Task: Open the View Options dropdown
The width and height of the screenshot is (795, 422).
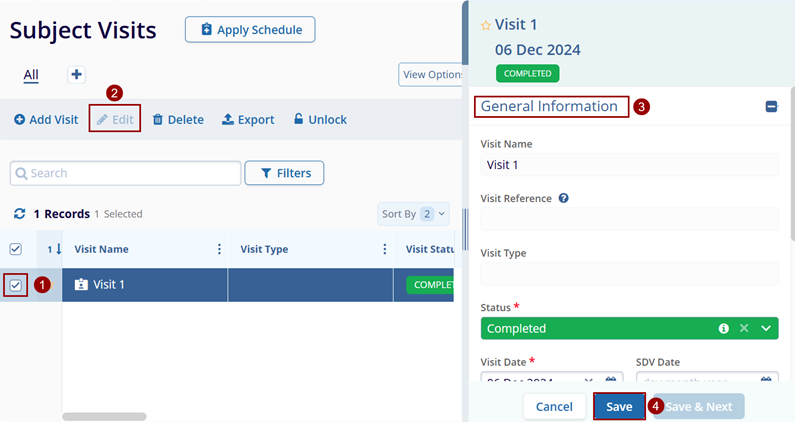Action: click(x=431, y=75)
